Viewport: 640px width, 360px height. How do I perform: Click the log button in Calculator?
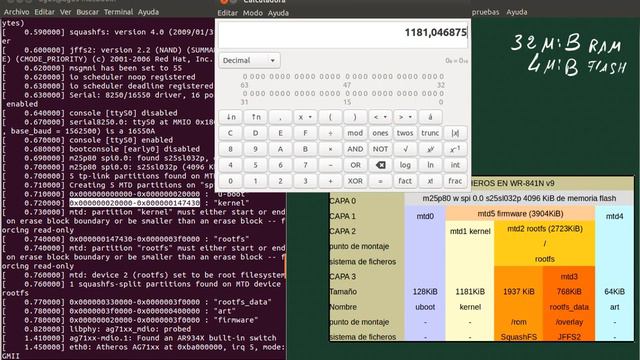pos(405,165)
